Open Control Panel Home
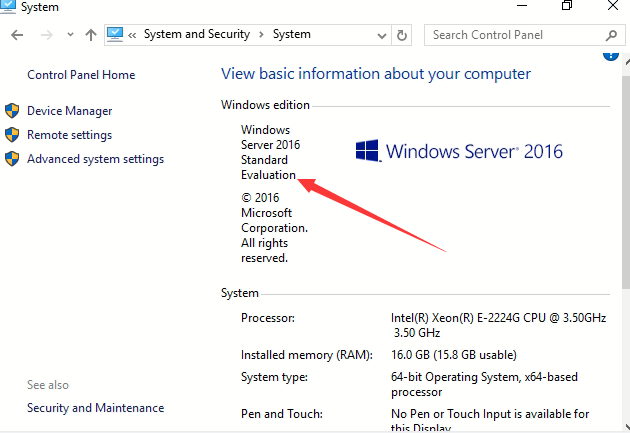The width and height of the screenshot is (630, 433). pyautogui.click(x=81, y=75)
